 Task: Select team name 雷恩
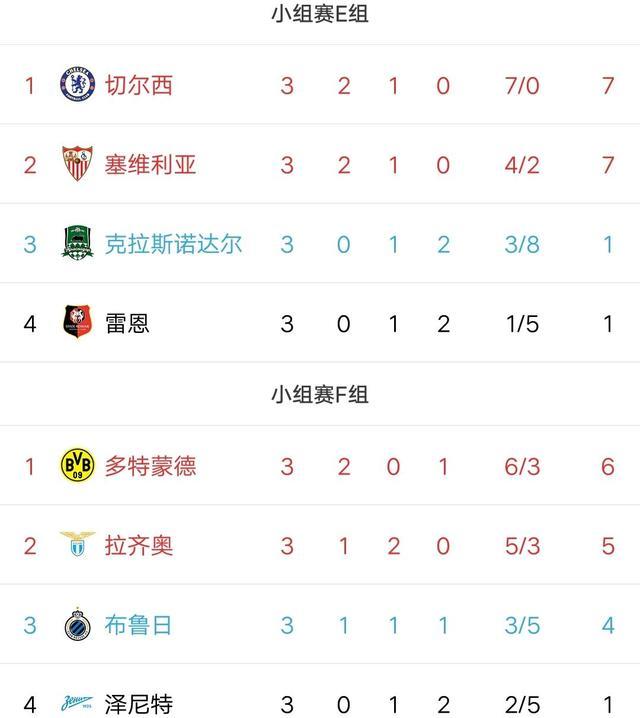tap(127, 323)
